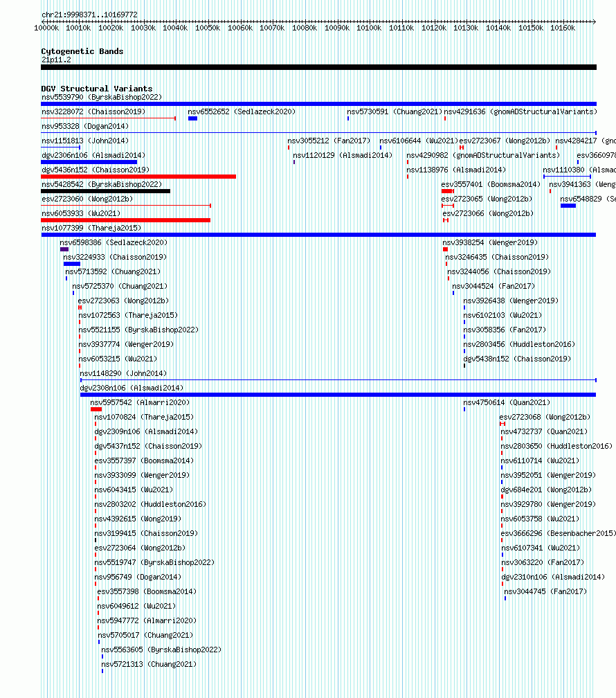
Task: Open dgv2308n106 (Alsmadi2014) variant
Action: click(132, 388)
